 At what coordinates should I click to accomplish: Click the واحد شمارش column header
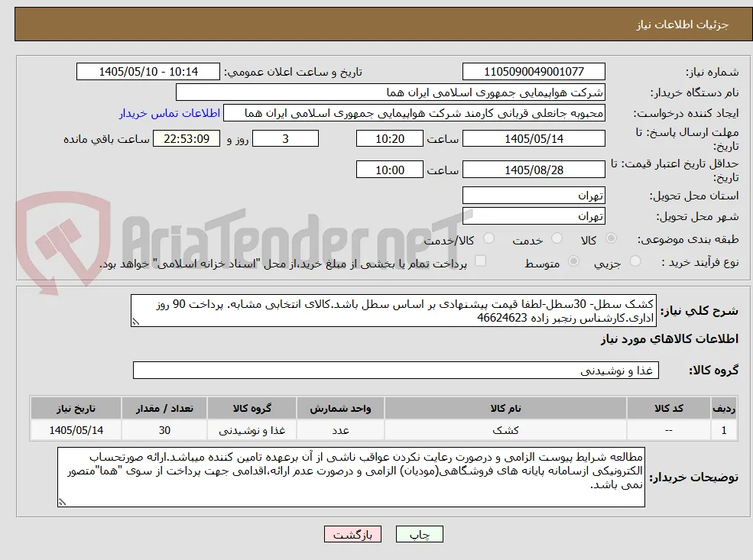340,409
